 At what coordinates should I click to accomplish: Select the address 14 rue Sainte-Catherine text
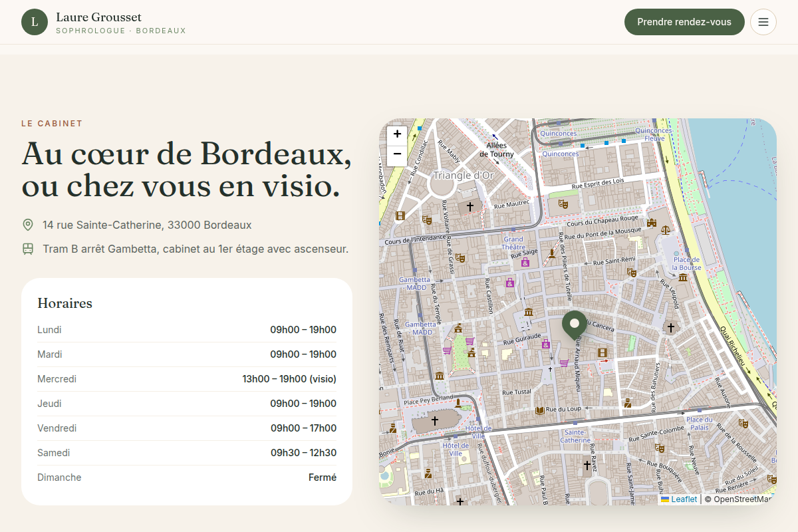pyautogui.click(x=147, y=225)
